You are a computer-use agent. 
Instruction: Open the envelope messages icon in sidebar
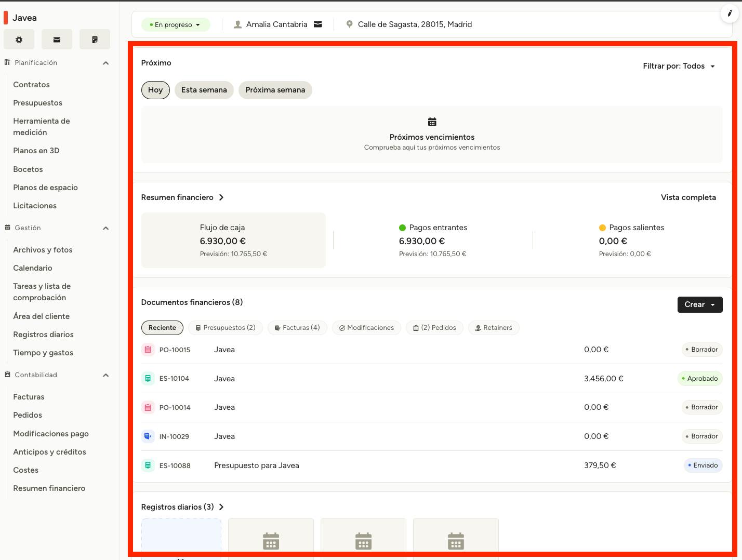click(57, 39)
